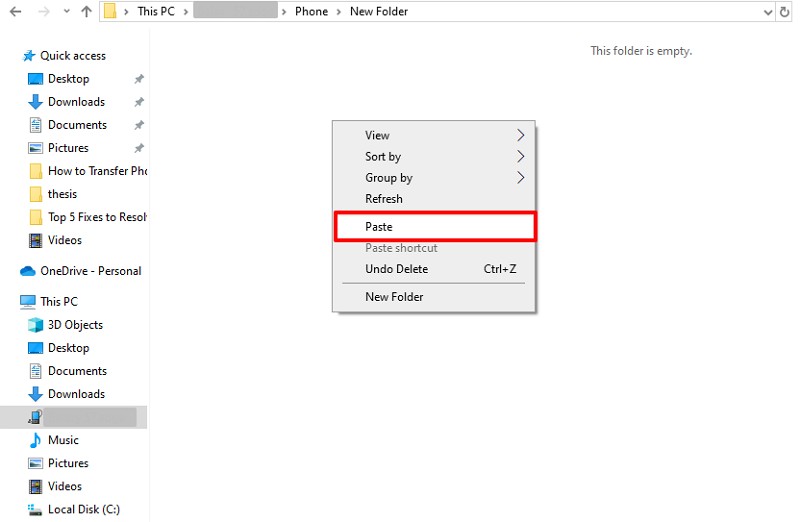Screen dimensions: 800x522
Task: Open Local Disk (C:) drive icon
Action: point(35,509)
